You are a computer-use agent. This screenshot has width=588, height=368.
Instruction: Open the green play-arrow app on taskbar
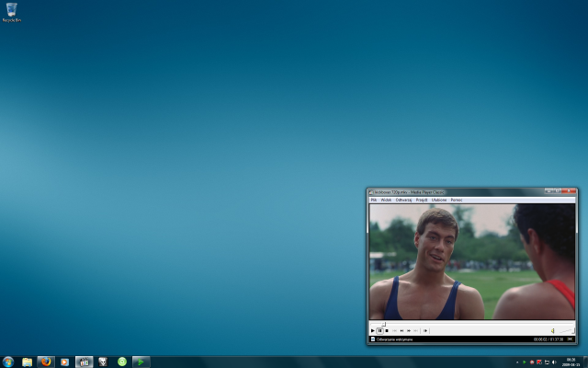[x=141, y=362]
